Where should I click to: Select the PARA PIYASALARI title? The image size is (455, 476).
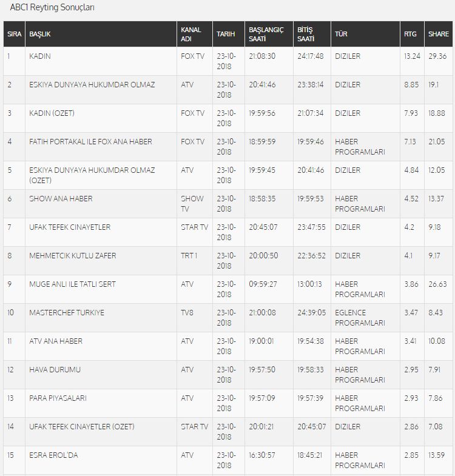[58, 398]
